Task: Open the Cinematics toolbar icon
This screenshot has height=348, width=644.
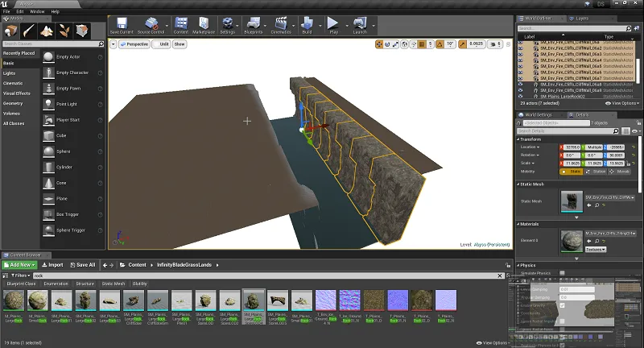Action: (x=281, y=26)
